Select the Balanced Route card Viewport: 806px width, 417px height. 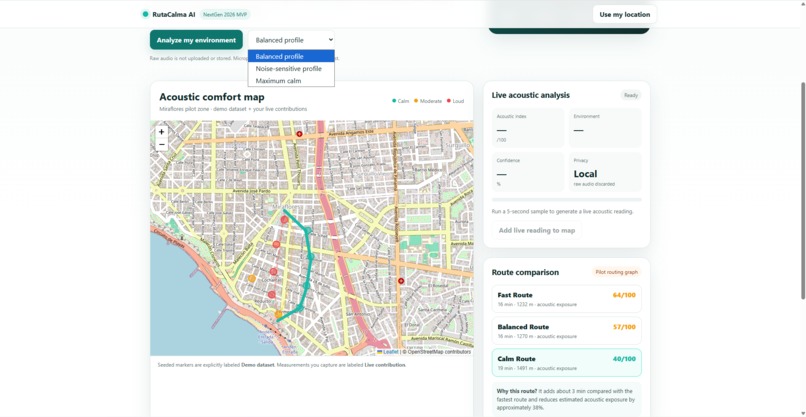566,331
